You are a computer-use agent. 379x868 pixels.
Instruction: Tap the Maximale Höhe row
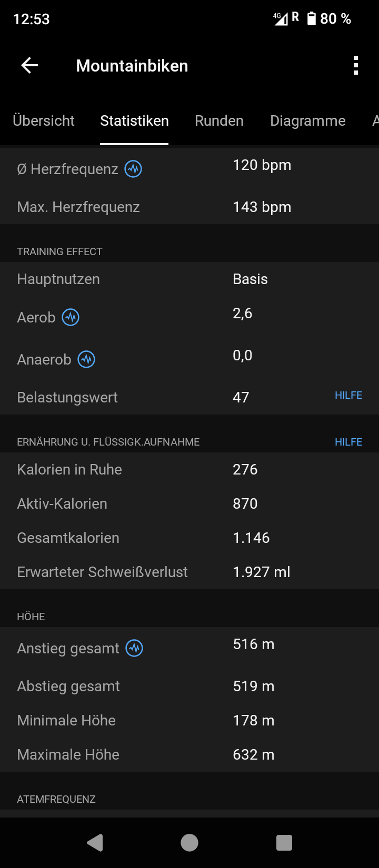click(189, 755)
